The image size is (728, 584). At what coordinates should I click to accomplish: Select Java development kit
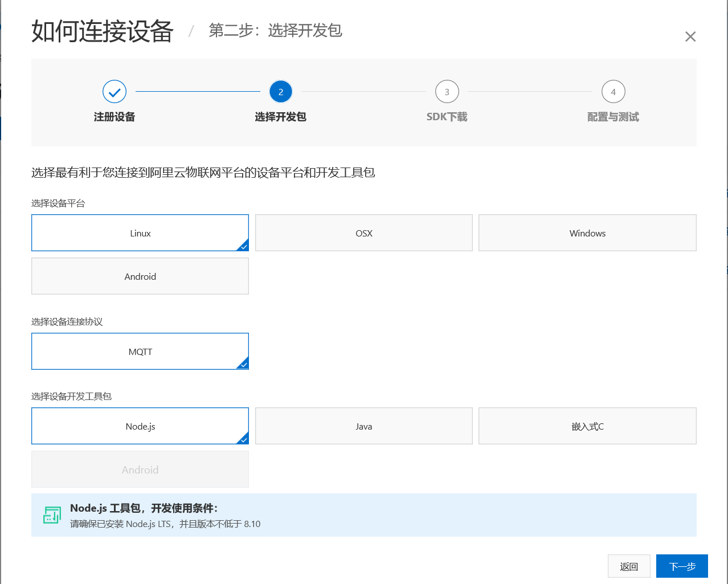tap(364, 426)
